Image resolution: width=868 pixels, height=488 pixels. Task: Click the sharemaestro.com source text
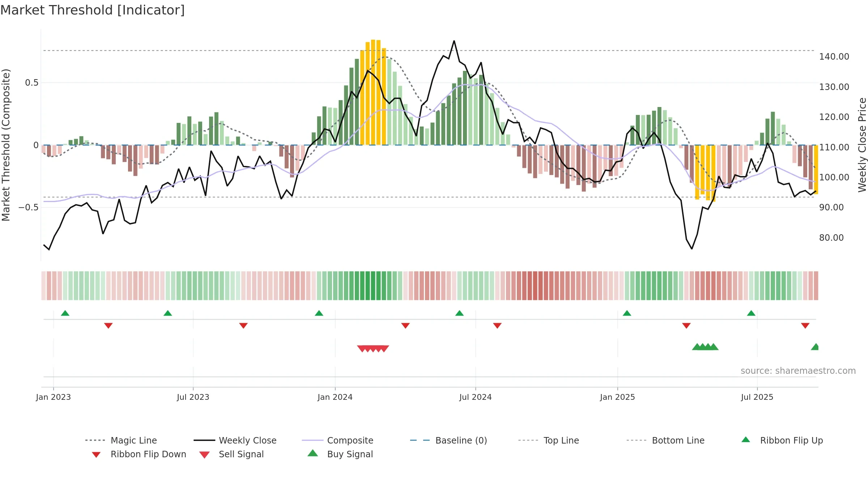point(798,371)
